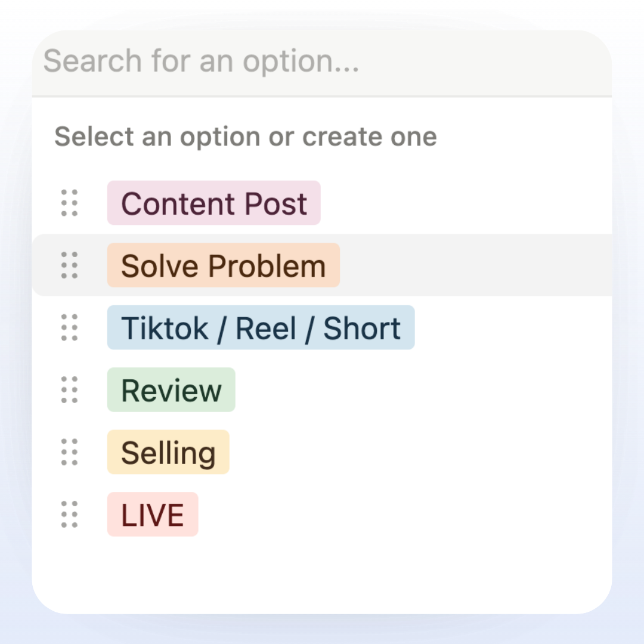Select the Content Post option
The height and width of the screenshot is (644, 644).
coord(213,203)
